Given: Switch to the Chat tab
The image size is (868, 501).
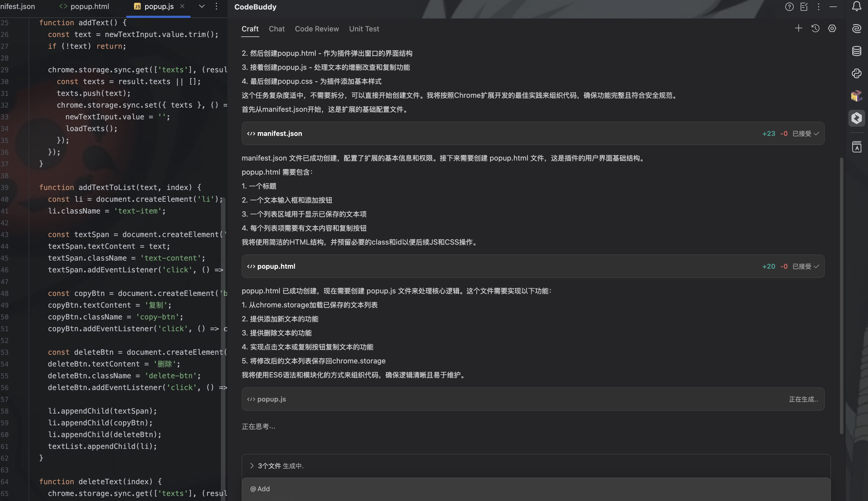Looking at the screenshot, I should coord(276,29).
